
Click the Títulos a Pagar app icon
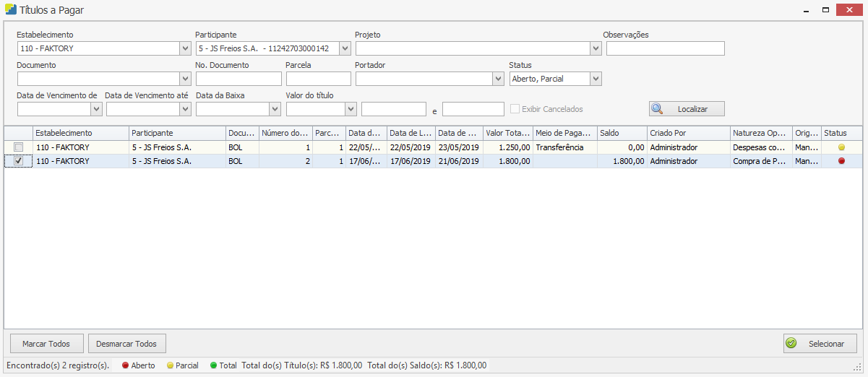point(11,10)
